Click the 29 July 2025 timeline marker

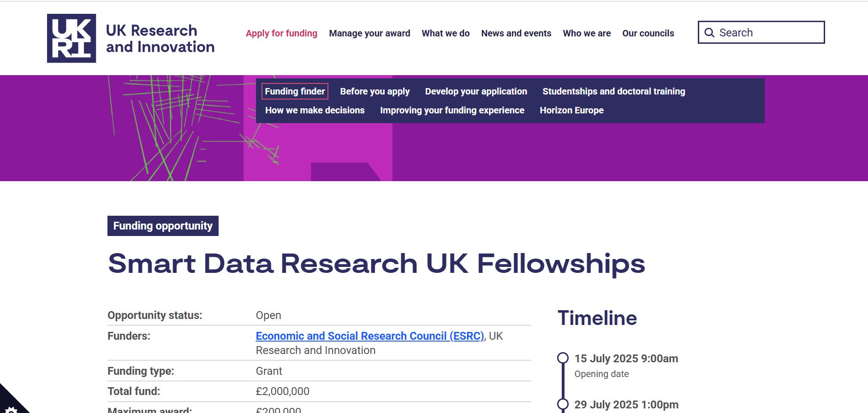click(563, 404)
